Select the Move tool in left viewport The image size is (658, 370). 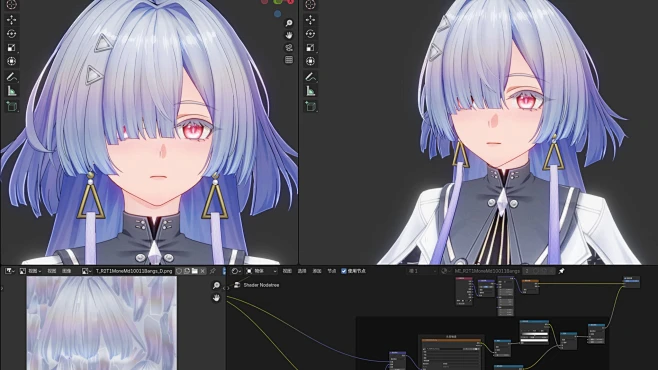[x=11, y=20]
